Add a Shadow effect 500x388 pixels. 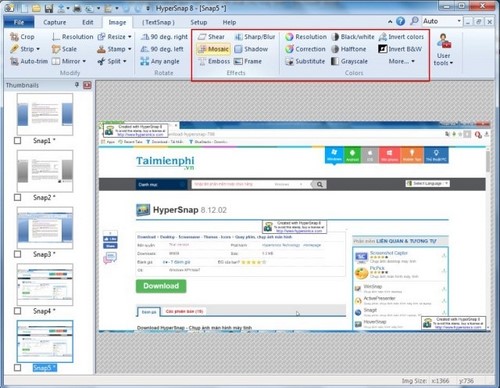point(251,49)
